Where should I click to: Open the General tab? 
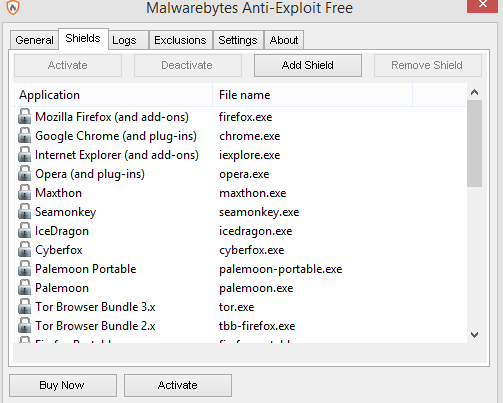point(34,40)
